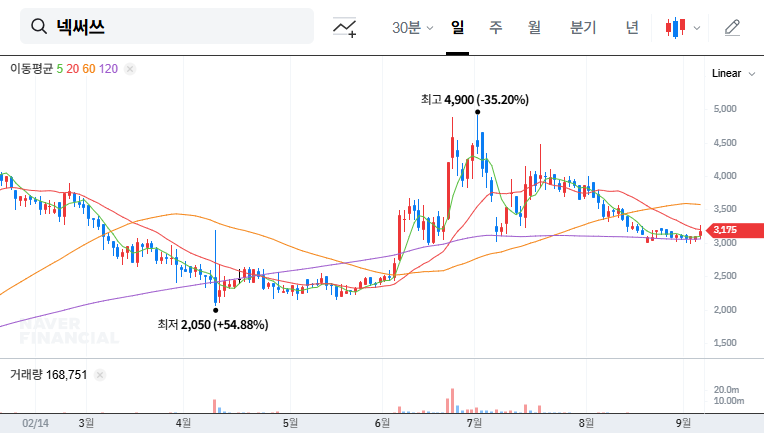The height and width of the screenshot is (433, 764).
Task: Click the 20.0m volume axis label
Action: click(x=726, y=390)
